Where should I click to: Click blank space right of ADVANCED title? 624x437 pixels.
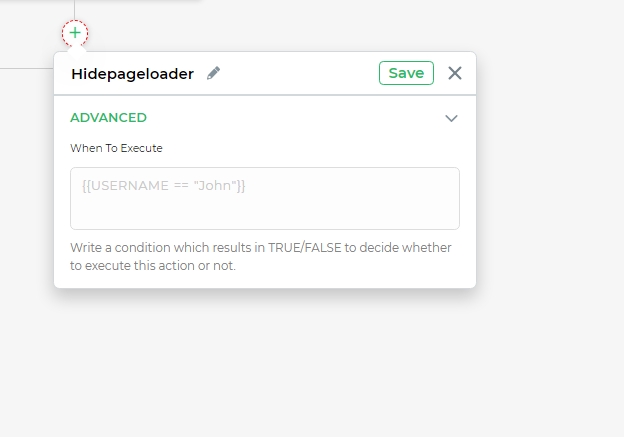[x=294, y=118]
